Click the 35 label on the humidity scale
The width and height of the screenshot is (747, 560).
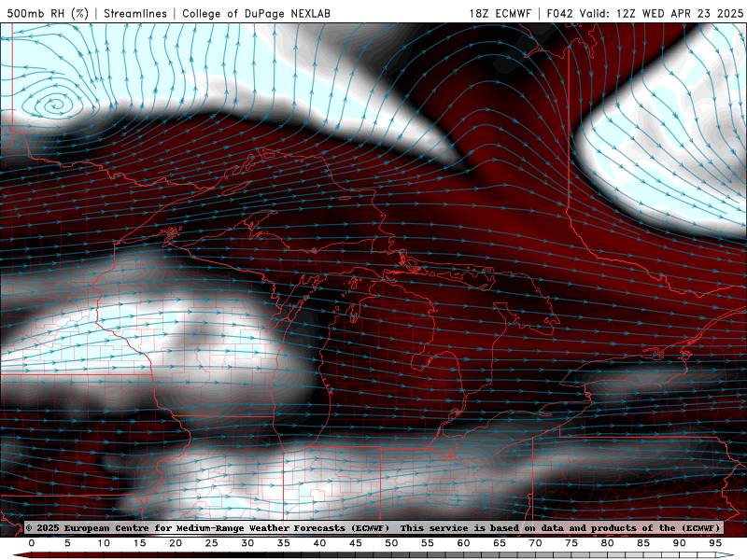pyautogui.click(x=284, y=543)
